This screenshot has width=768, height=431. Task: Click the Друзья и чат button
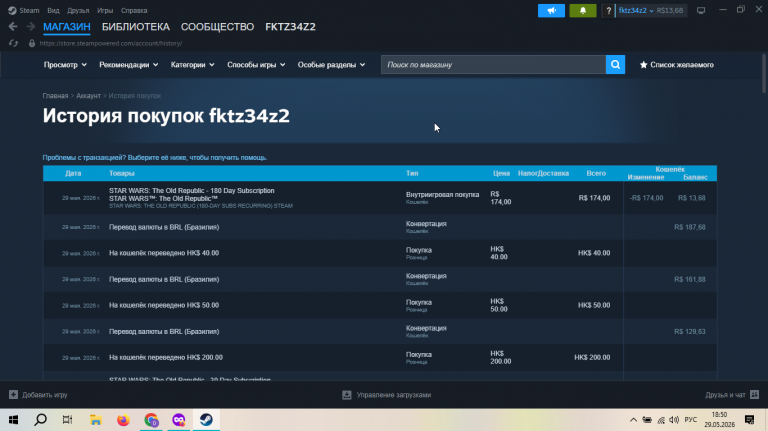coord(732,395)
